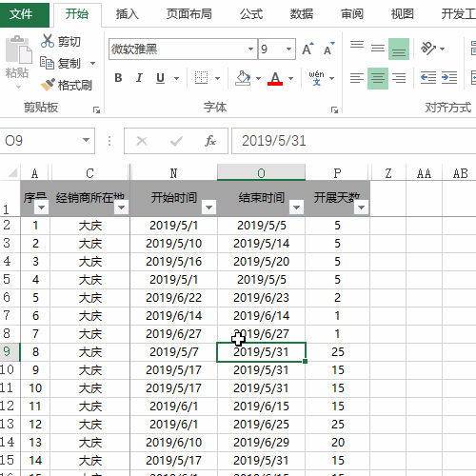
Task: Open the font size dropdown
Action: pos(288,49)
